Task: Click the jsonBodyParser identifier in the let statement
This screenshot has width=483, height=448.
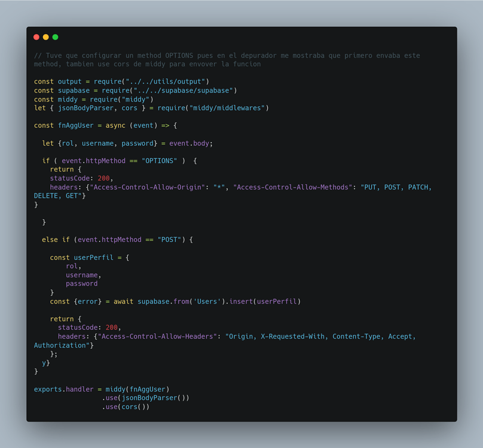Action: [85, 108]
